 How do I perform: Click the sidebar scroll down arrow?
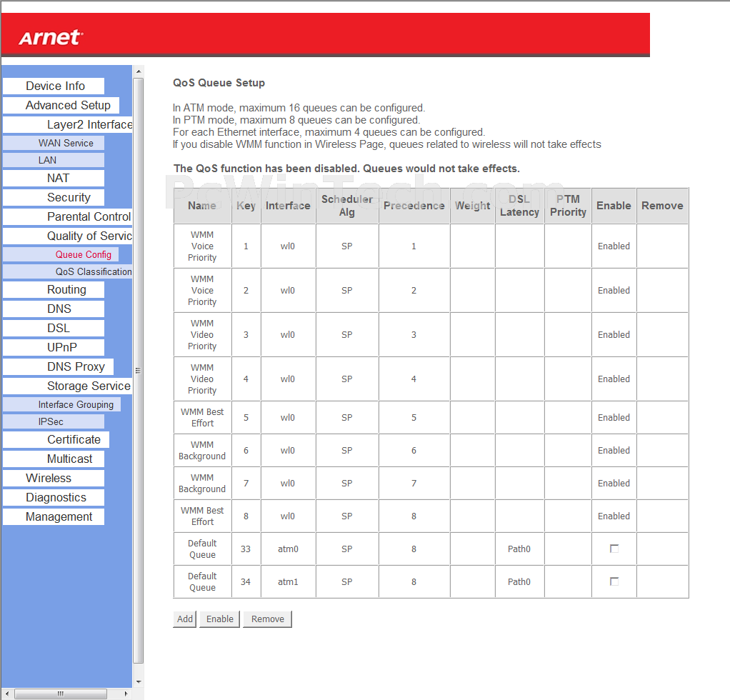[139, 682]
